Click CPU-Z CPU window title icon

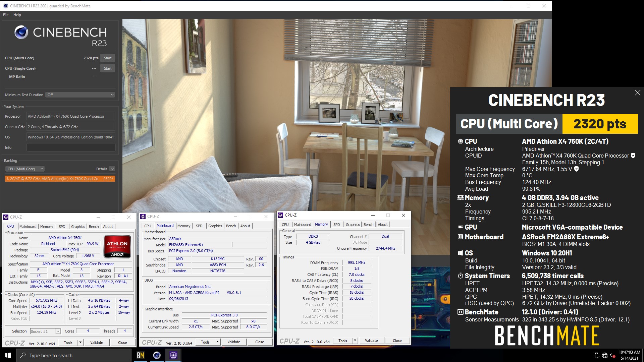[x=6, y=217]
